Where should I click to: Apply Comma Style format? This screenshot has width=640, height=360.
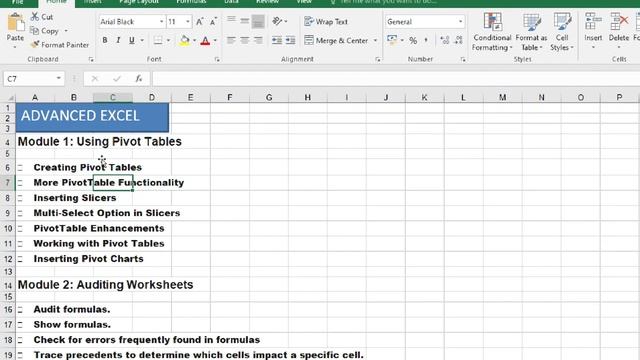click(x=426, y=40)
